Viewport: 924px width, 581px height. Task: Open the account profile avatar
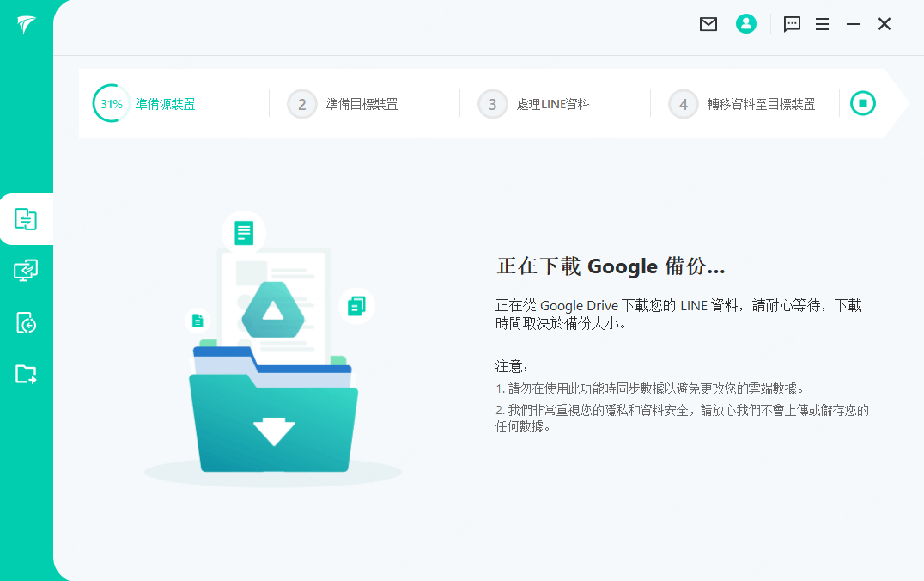(745, 24)
